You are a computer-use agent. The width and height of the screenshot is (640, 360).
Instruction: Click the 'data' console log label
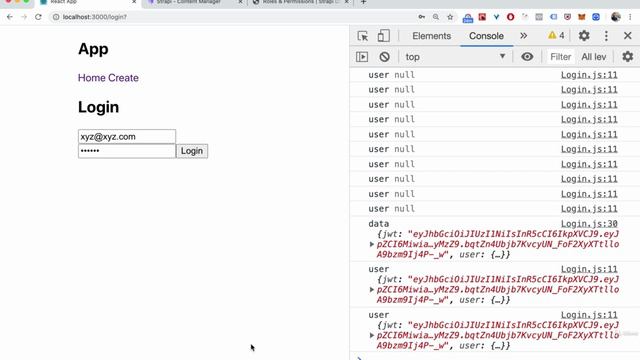point(378,224)
